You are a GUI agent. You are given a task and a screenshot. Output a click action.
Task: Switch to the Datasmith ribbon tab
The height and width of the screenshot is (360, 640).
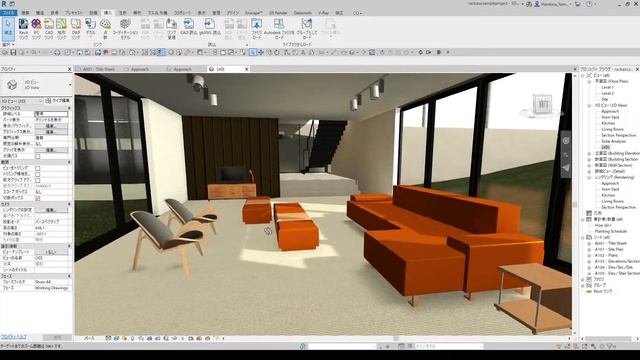[x=302, y=13]
